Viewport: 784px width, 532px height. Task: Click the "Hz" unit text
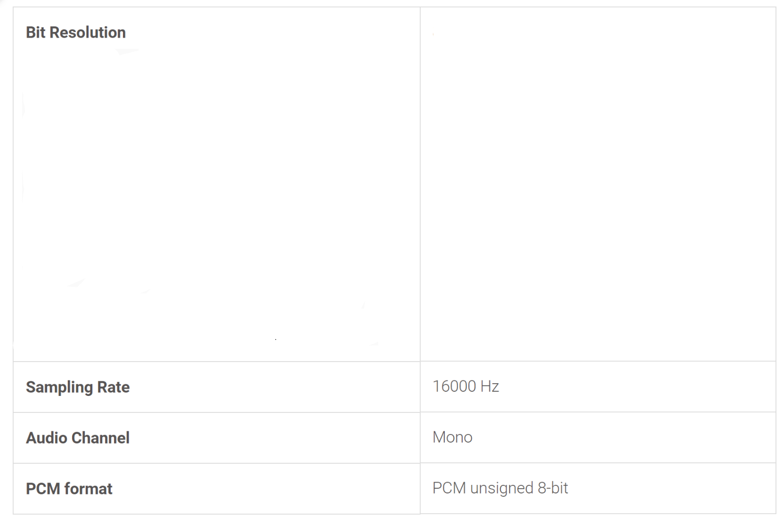pyautogui.click(x=490, y=387)
